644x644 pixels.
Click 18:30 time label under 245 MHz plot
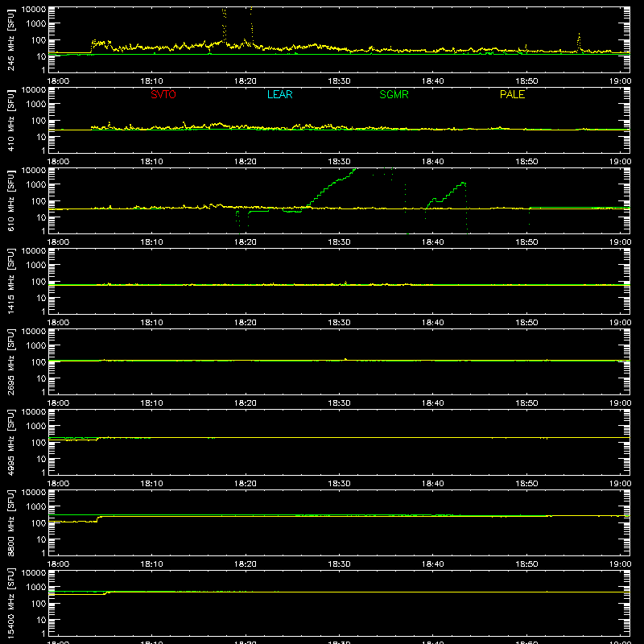(x=339, y=81)
